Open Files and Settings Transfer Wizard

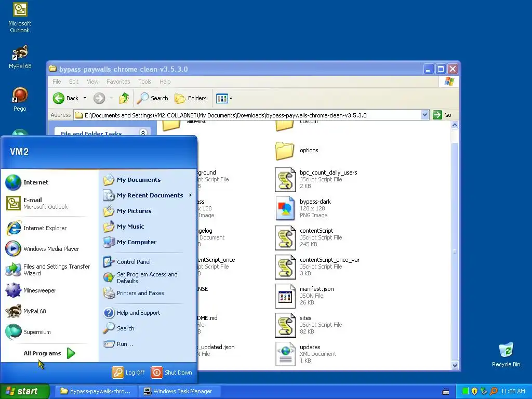[x=48, y=270]
